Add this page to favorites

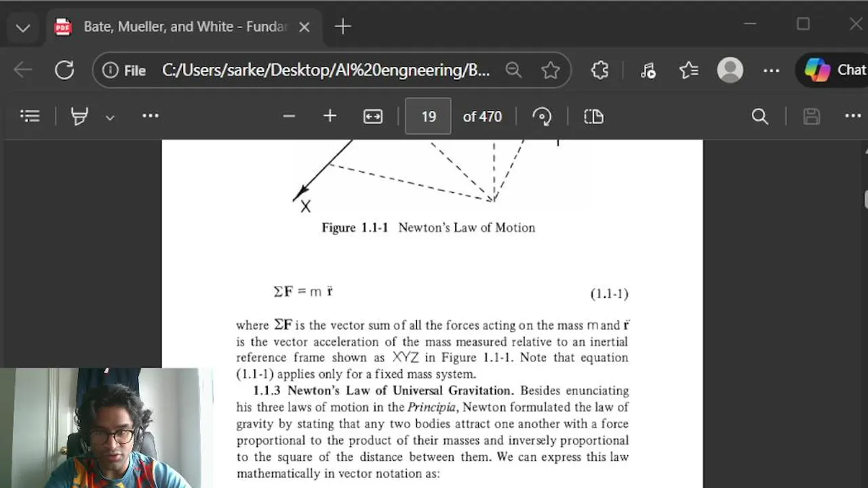pyautogui.click(x=551, y=70)
